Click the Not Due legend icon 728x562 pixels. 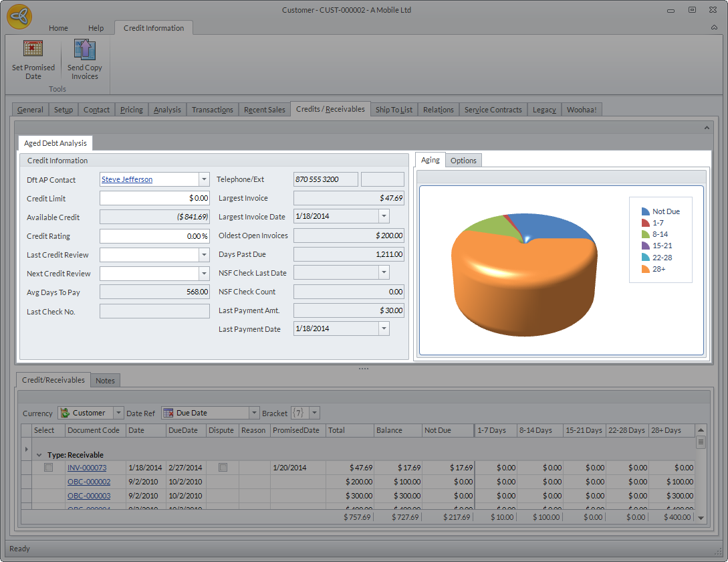(x=645, y=211)
